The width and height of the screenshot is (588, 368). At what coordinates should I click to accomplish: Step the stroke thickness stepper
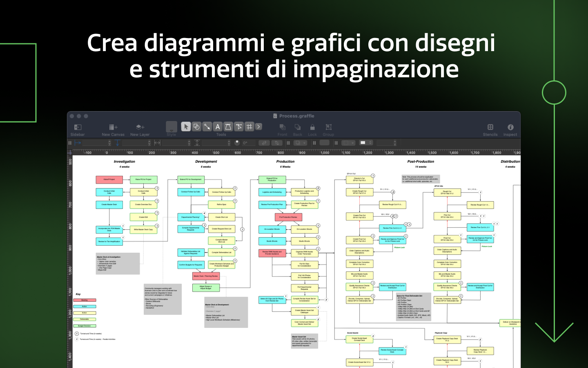tap(395, 143)
